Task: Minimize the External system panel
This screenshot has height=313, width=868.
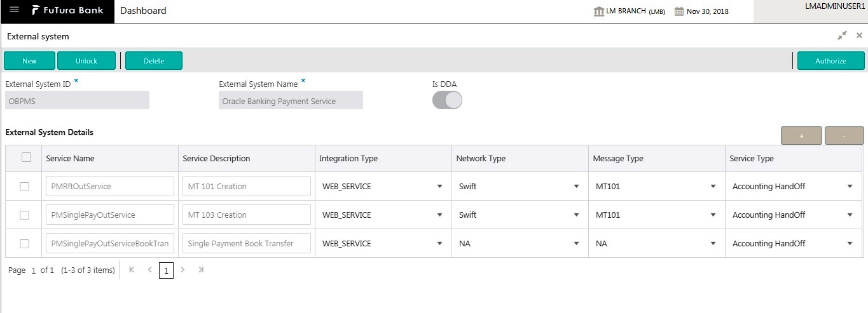Action: pyautogui.click(x=842, y=36)
